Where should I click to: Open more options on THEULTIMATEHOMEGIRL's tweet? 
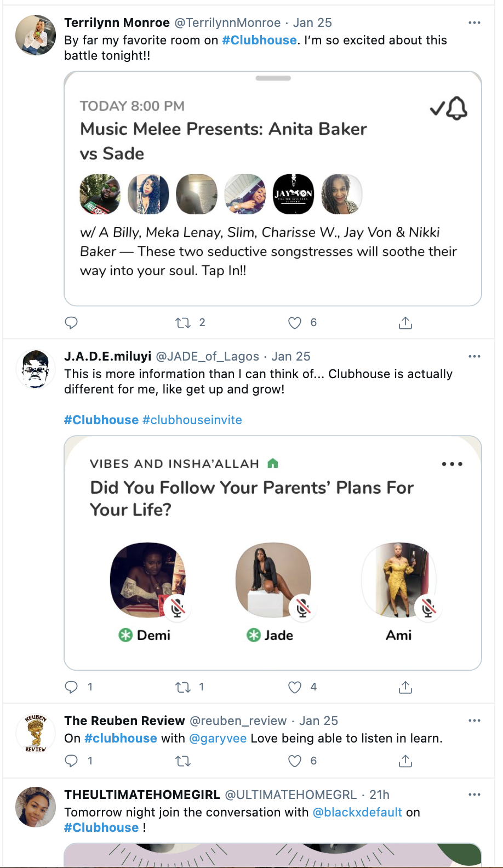point(475,795)
